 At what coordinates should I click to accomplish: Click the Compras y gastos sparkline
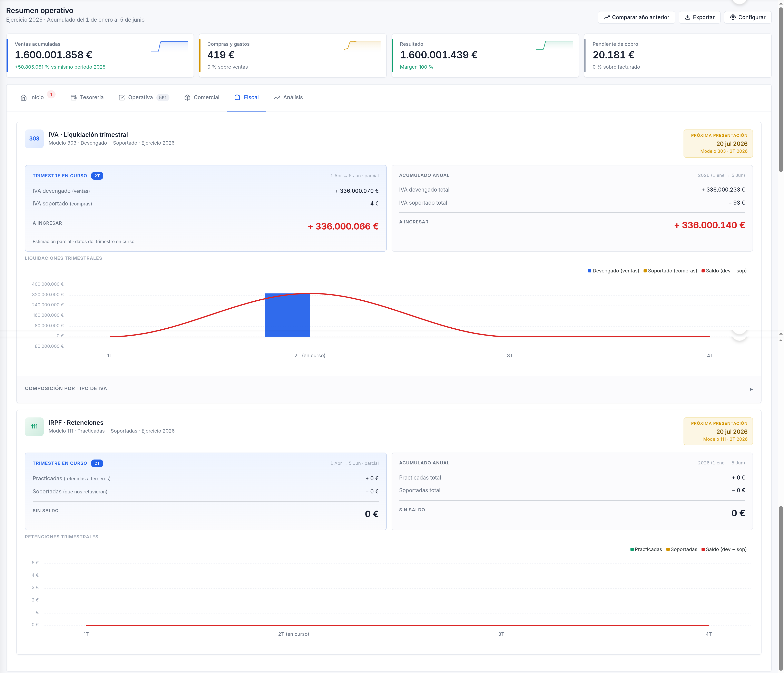click(362, 45)
